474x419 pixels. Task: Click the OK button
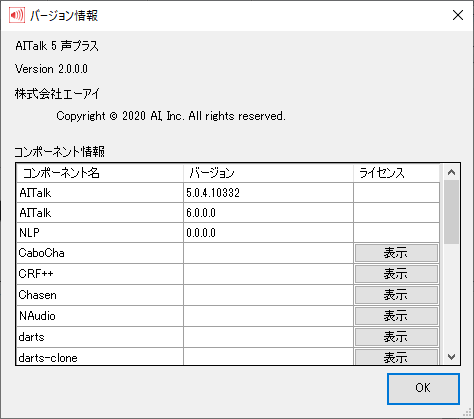423,389
